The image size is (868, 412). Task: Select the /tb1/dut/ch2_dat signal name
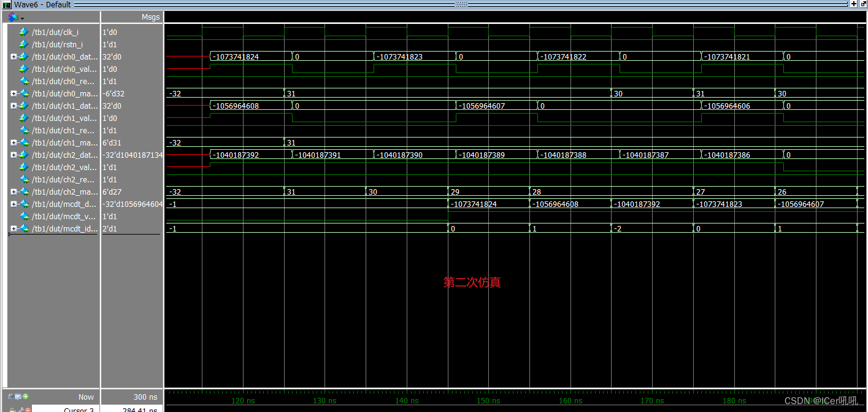pos(64,155)
